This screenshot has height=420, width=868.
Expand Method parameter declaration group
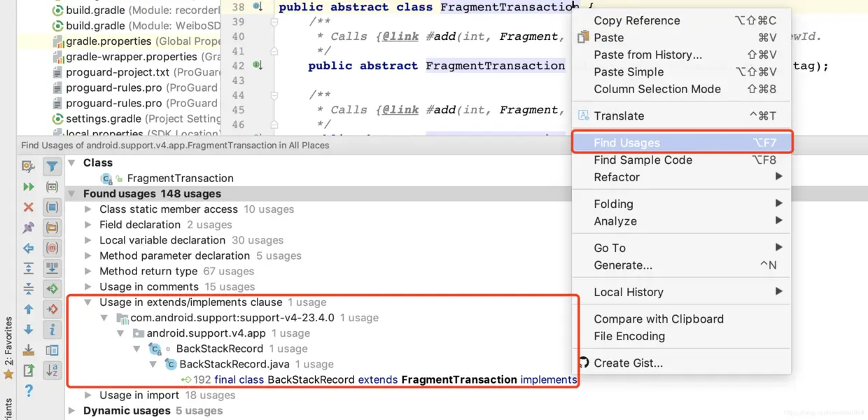click(x=87, y=255)
